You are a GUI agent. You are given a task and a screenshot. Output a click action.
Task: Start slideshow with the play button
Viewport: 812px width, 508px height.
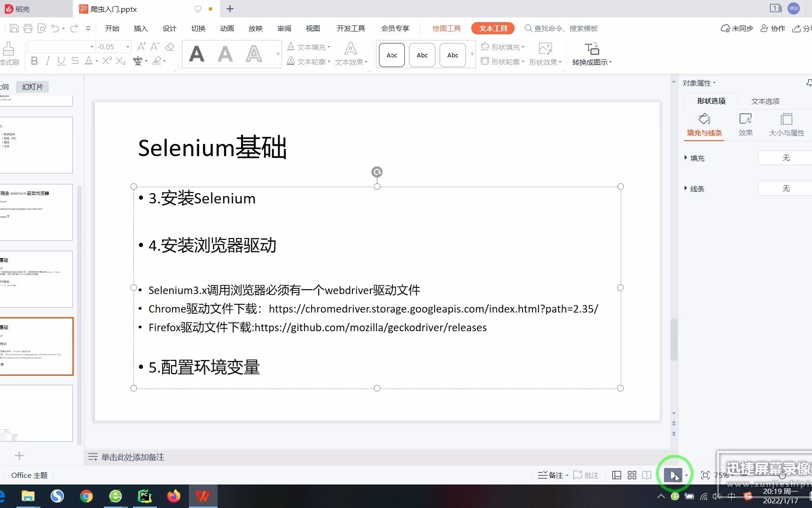pyautogui.click(x=673, y=475)
